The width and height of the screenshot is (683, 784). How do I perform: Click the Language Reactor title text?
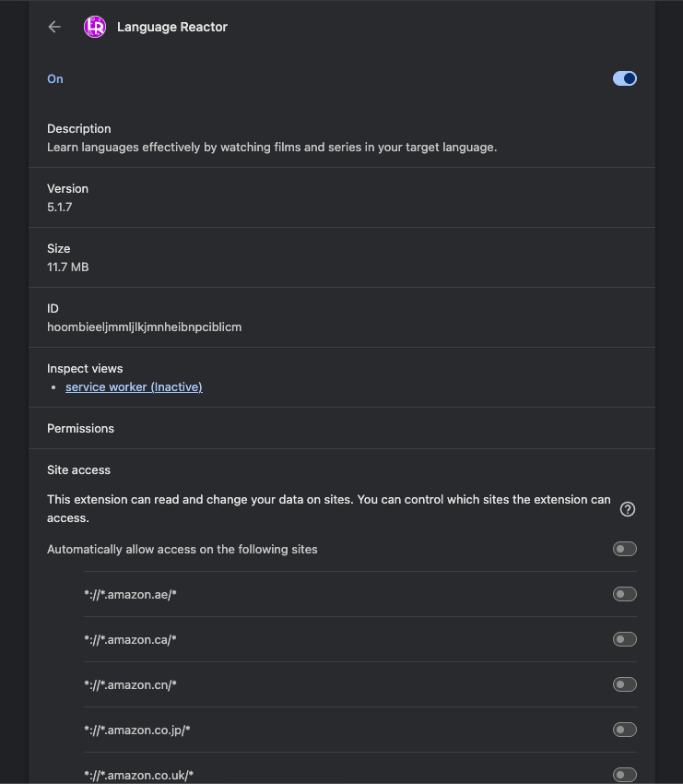pyautogui.click(x=171, y=27)
